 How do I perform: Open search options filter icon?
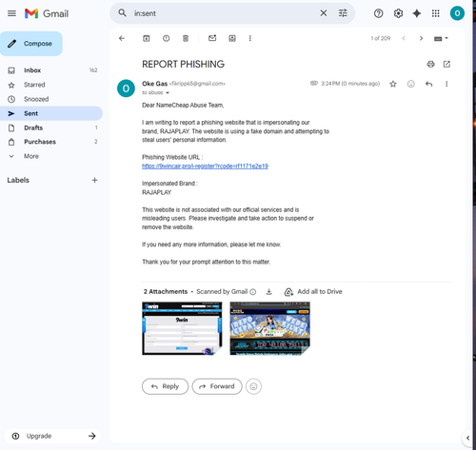(343, 13)
